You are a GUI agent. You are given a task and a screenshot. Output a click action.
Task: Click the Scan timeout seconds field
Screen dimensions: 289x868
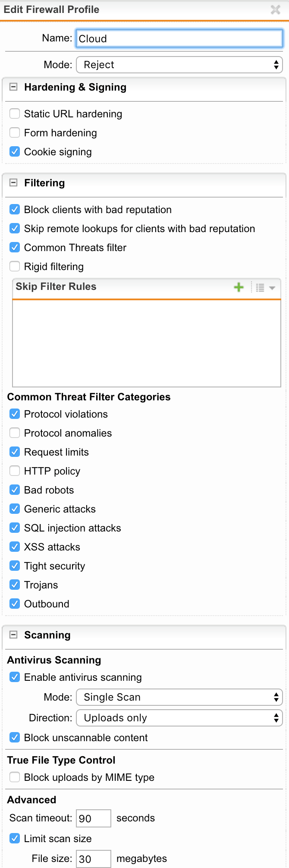coord(94,818)
